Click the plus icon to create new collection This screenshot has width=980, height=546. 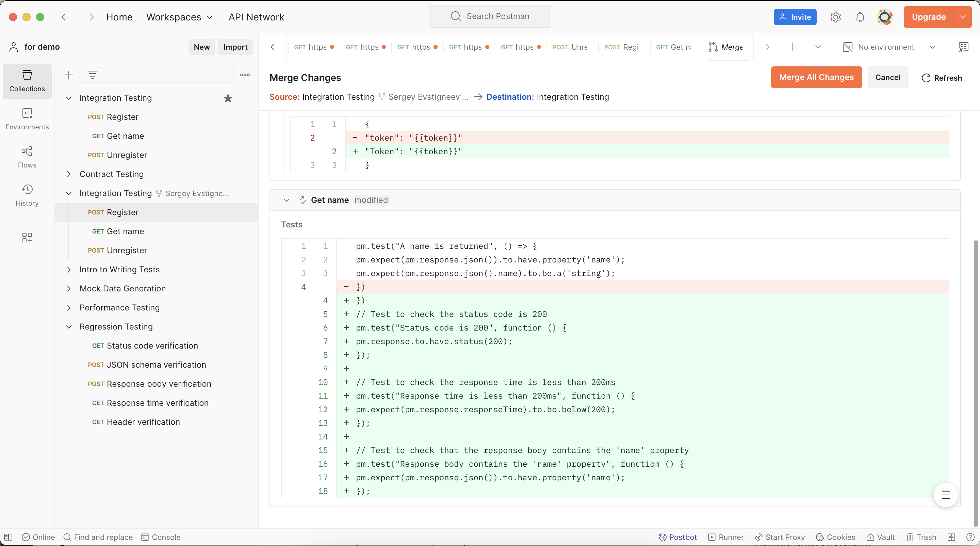(68, 75)
